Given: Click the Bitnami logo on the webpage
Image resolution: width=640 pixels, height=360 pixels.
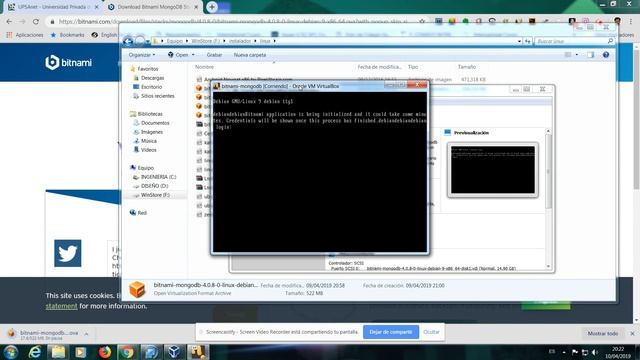Looking at the screenshot, I should click(x=68, y=62).
